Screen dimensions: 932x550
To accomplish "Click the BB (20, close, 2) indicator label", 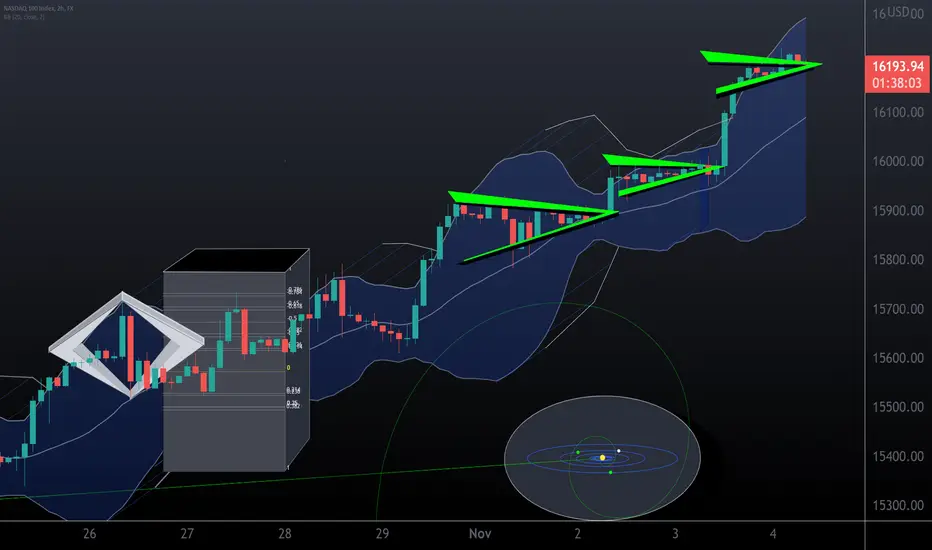I will 24,17.
